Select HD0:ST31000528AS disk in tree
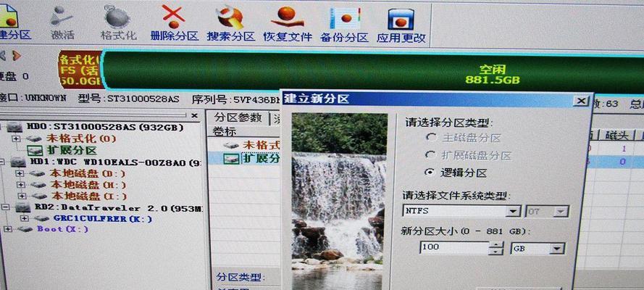 point(97,128)
